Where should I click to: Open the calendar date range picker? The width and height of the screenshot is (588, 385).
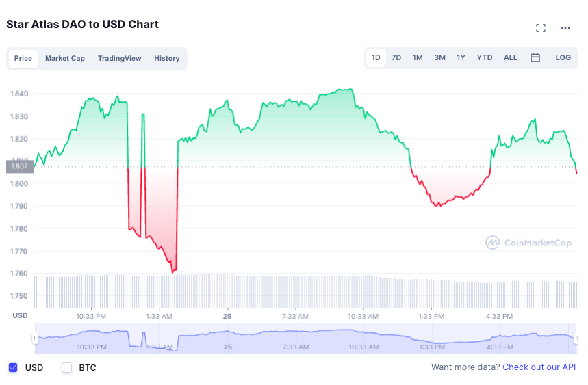coord(535,57)
